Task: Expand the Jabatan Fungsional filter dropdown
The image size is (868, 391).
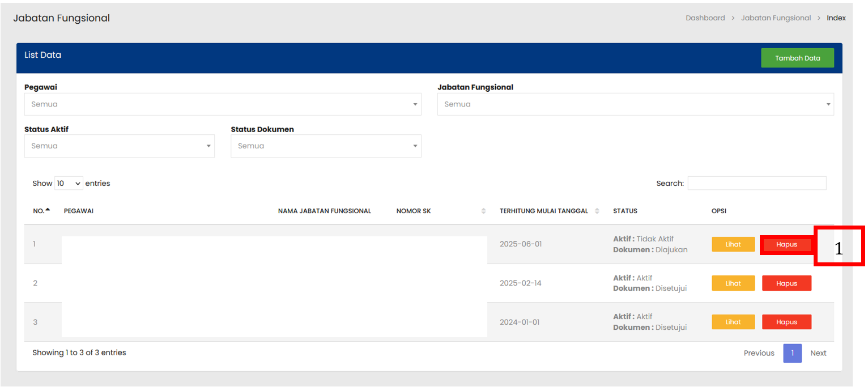Action: (635, 104)
